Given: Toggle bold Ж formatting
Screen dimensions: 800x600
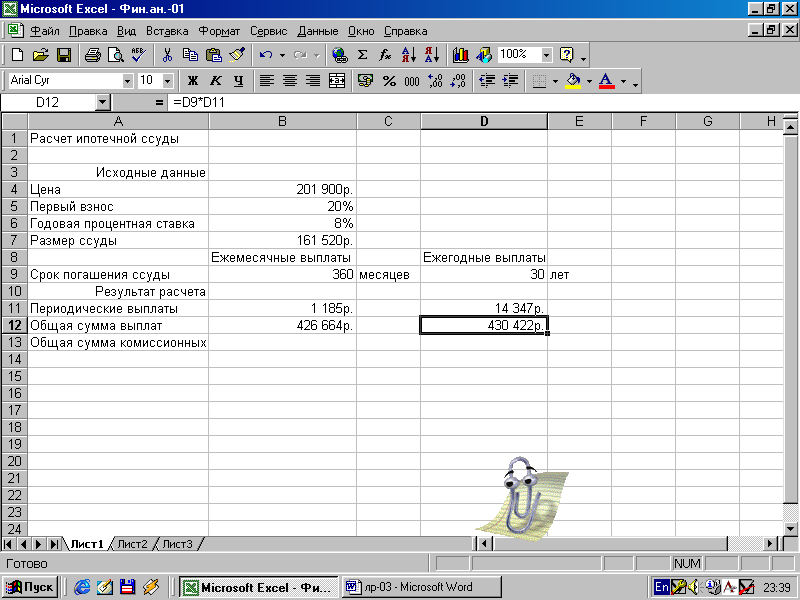Looking at the screenshot, I should pos(193,81).
